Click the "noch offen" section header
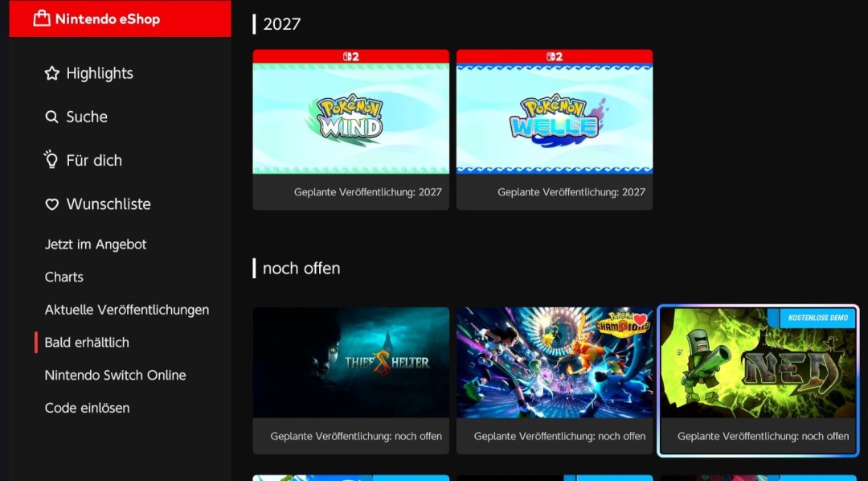Screen dimensions: 868x481 pyautogui.click(x=300, y=268)
